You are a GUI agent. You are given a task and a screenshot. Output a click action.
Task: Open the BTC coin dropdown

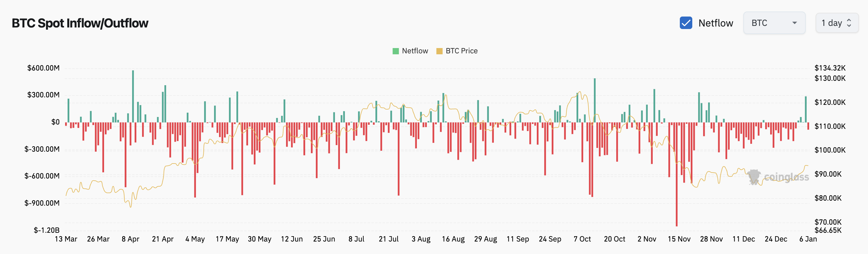click(x=774, y=23)
